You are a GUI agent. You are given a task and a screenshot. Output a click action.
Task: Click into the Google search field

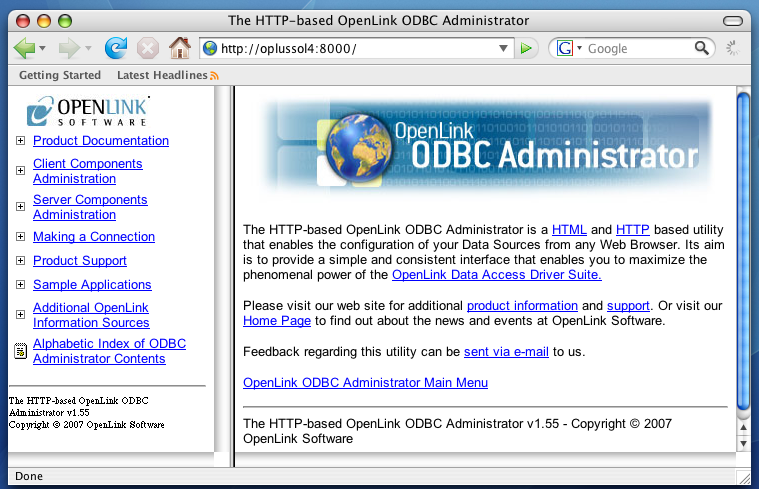tap(639, 48)
